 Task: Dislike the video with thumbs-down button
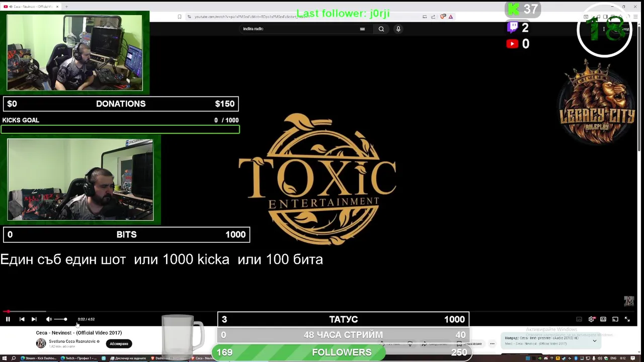pos(410,344)
